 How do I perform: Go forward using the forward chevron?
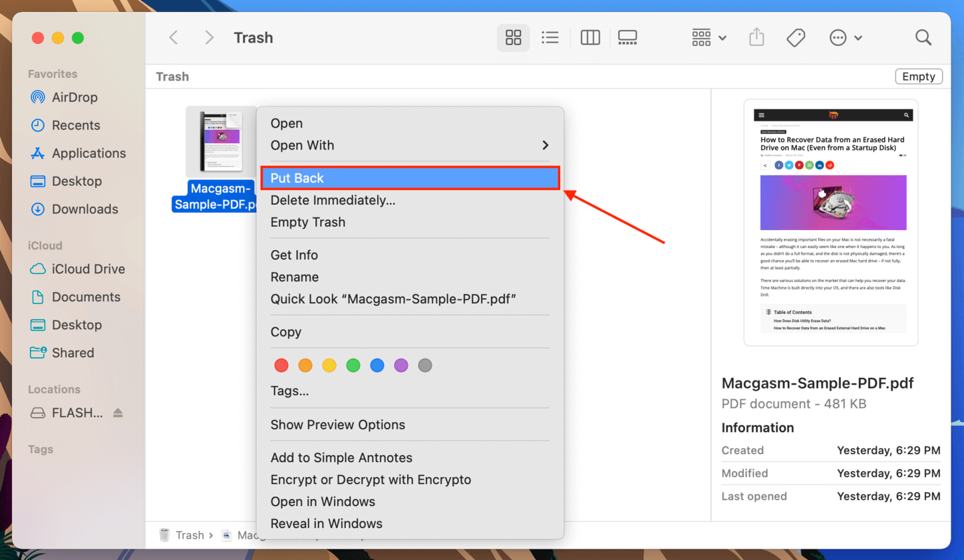click(x=209, y=37)
